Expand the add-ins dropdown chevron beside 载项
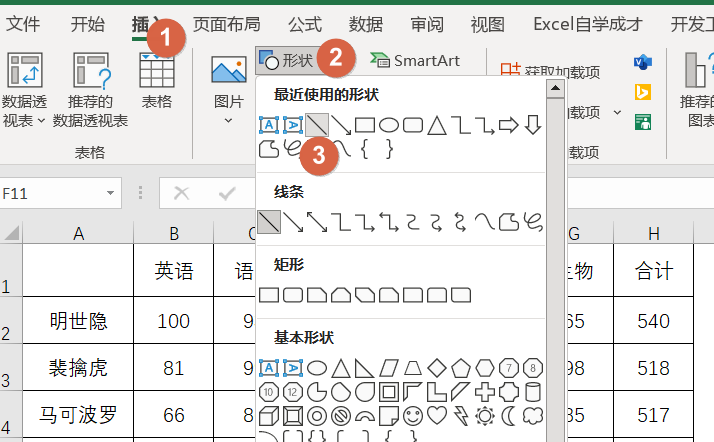 (x=617, y=112)
